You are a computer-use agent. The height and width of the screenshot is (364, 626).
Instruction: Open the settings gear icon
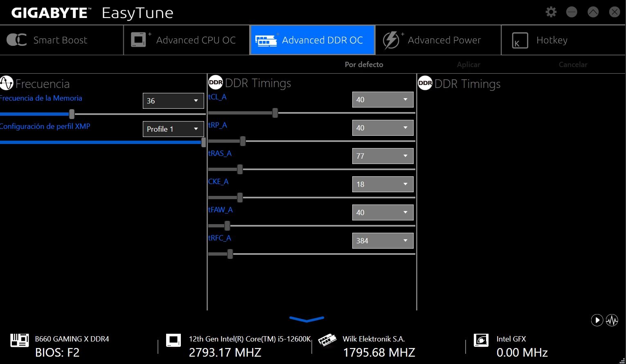coord(551,12)
